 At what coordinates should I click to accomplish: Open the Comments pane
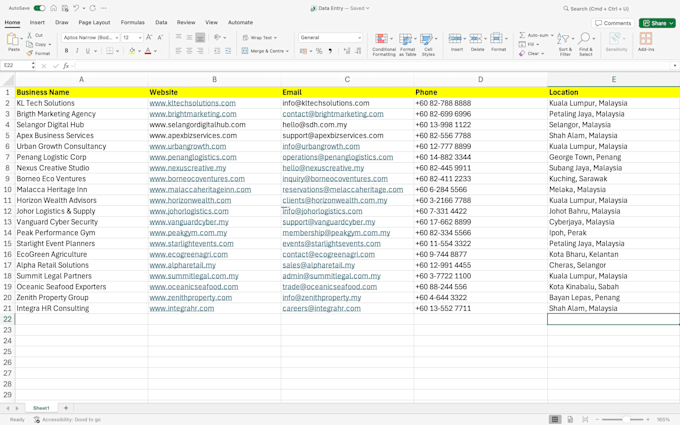coord(613,23)
